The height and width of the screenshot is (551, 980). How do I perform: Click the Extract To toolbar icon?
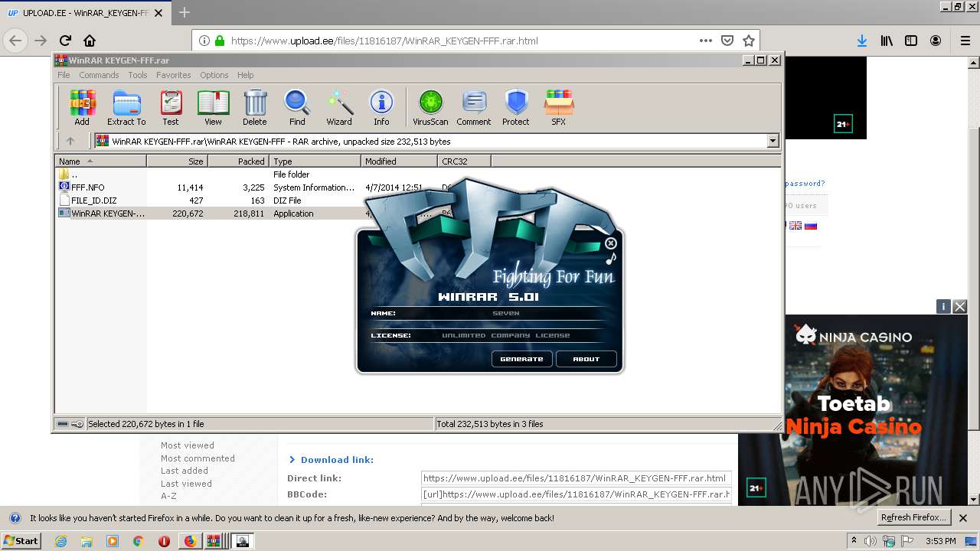coord(126,107)
